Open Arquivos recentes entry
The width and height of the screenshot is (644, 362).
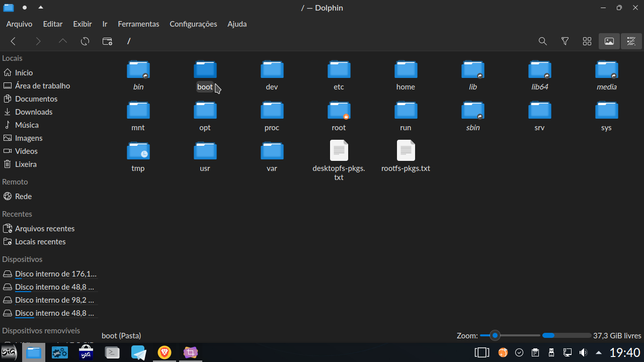49,228
